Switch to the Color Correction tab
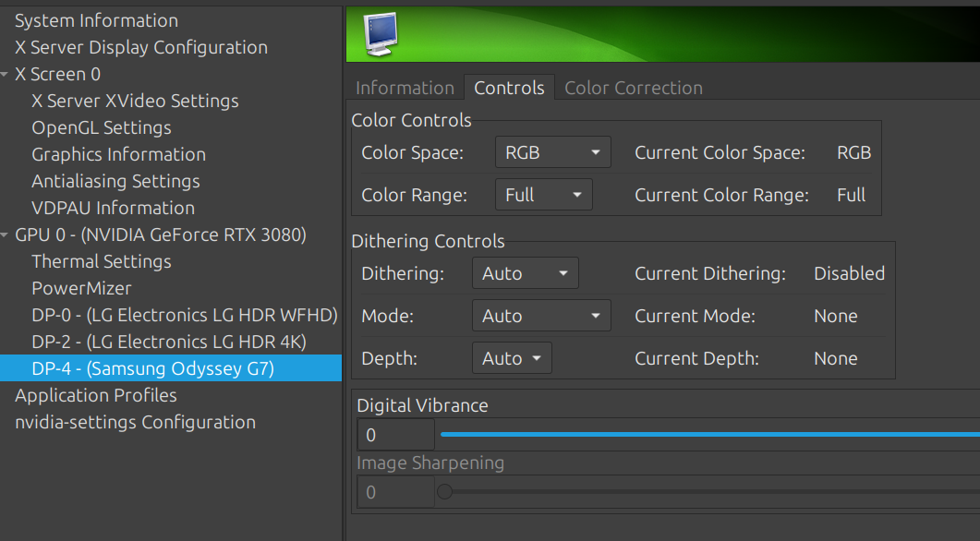The height and width of the screenshot is (541, 980). (634, 88)
